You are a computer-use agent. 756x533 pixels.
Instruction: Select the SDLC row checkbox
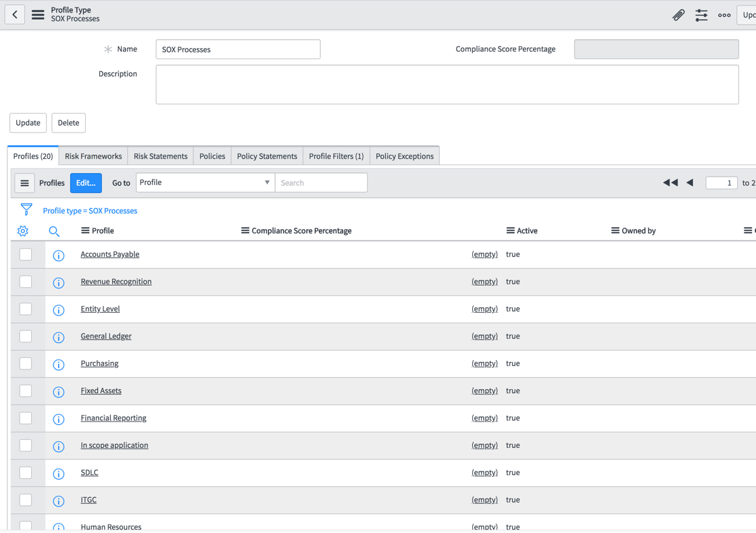coord(26,472)
